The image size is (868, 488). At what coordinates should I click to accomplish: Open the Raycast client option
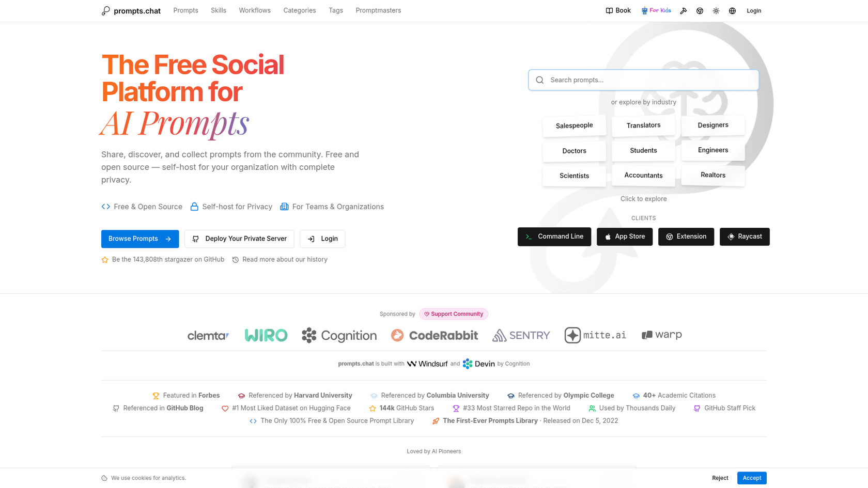(745, 237)
